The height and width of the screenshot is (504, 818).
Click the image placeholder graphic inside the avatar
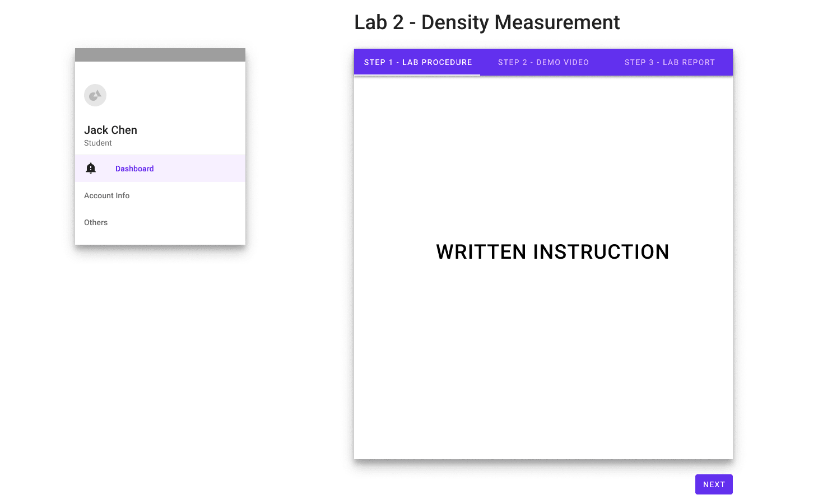click(x=95, y=95)
